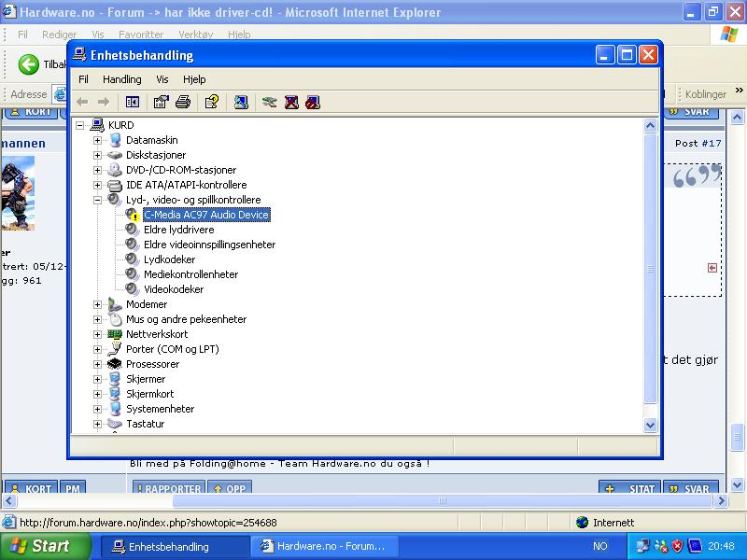
Task: Click the Skjermkort display adapter icon
Action: 114,394
